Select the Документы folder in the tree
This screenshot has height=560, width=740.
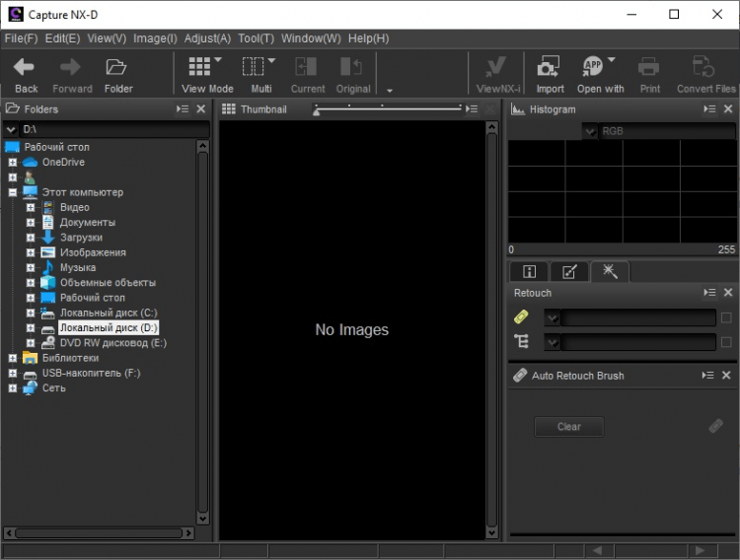tap(87, 223)
